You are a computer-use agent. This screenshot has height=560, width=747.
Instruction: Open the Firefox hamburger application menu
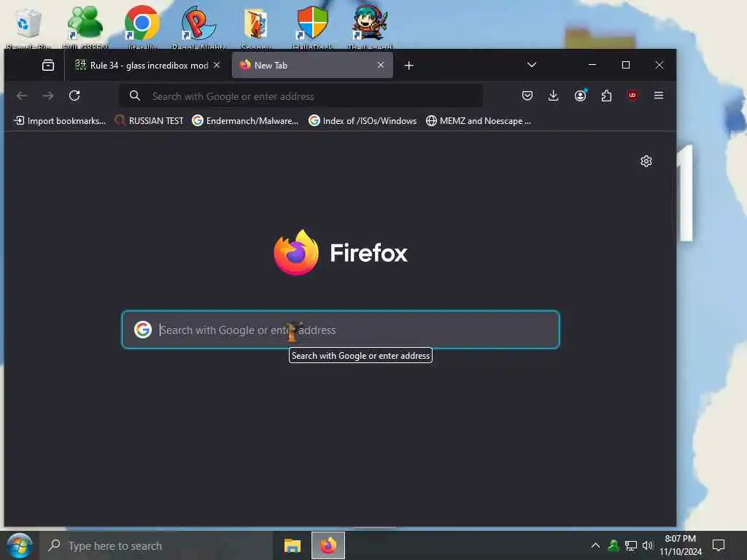[659, 96]
